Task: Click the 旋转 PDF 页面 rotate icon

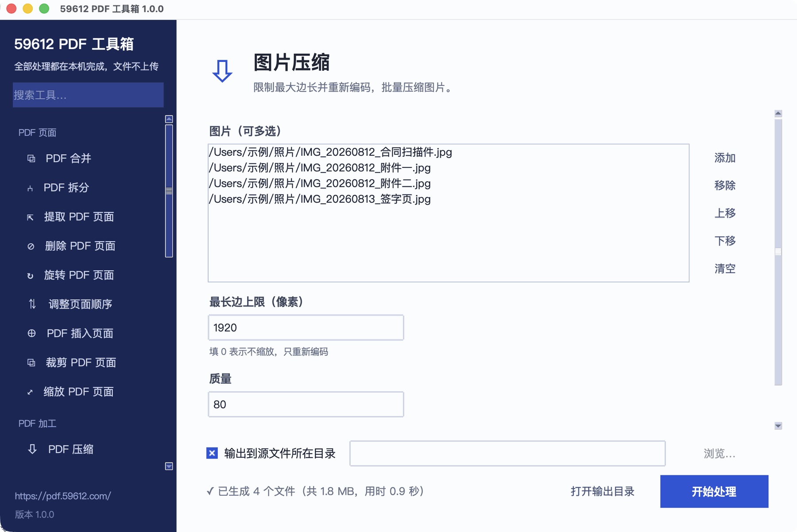Action: coord(30,276)
